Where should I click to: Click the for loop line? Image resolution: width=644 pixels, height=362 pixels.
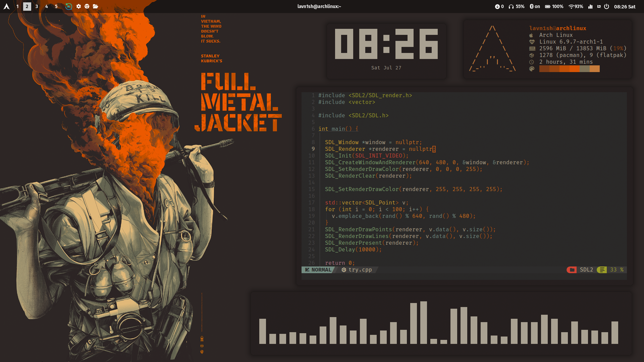377,209
